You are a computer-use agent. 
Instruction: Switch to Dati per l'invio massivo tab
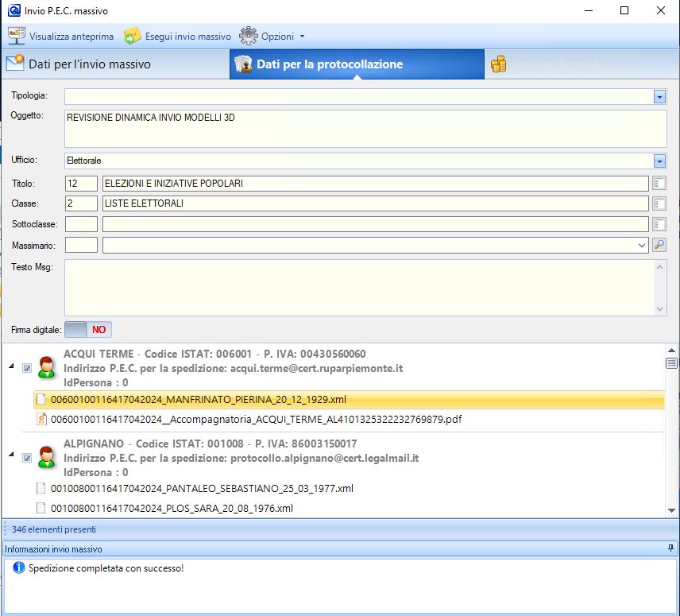(x=79, y=64)
